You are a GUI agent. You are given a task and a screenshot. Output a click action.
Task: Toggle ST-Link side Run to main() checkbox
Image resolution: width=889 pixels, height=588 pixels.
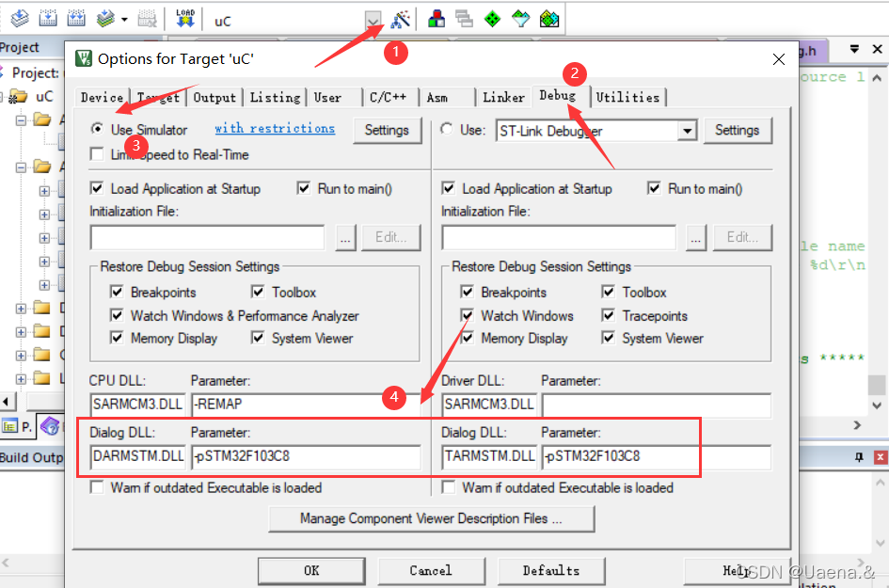pyautogui.click(x=654, y=188)
